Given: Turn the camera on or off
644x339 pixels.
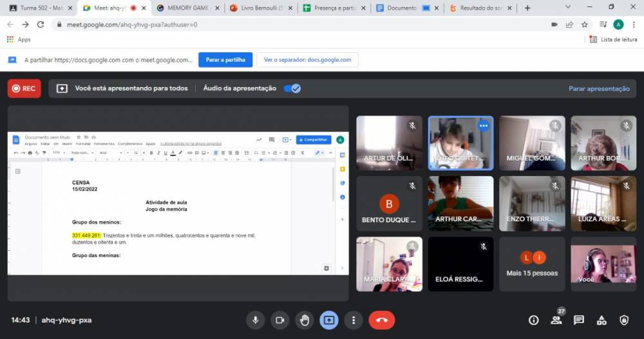Looking at the screenshot, I should pos(279,320).
